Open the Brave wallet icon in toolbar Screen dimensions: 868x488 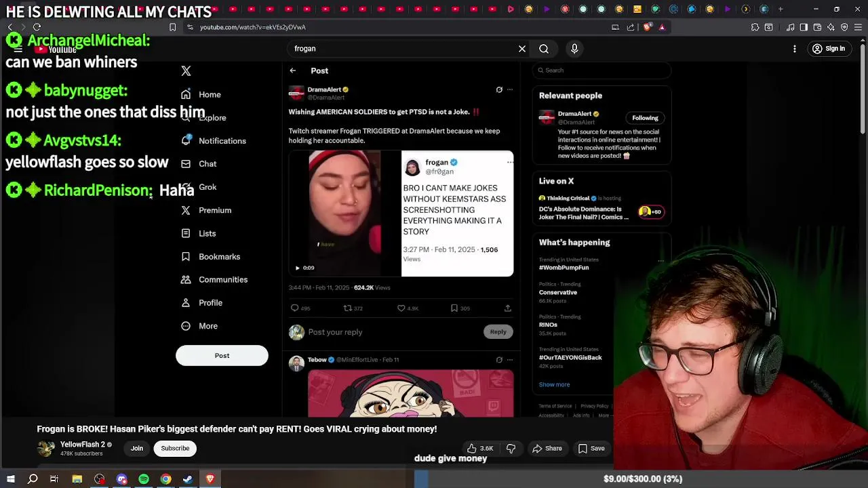817,27
